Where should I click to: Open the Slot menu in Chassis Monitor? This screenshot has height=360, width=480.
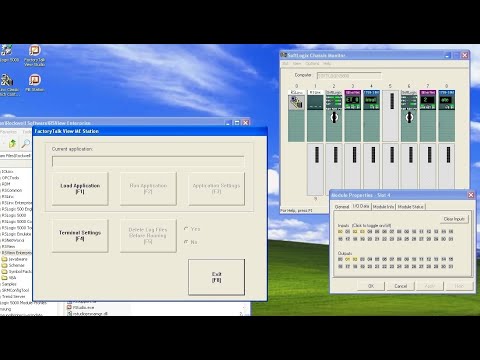click(285, 64)
